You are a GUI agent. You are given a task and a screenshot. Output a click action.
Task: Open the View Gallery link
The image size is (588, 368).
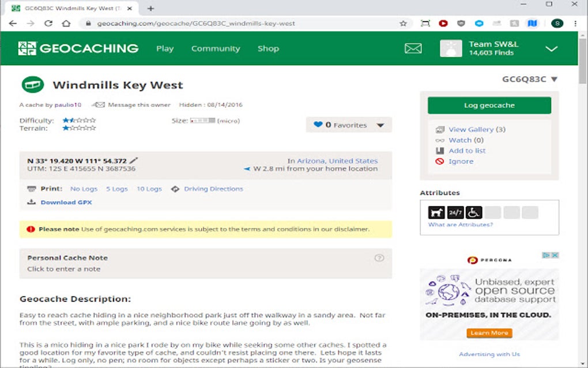click(471, 129)
